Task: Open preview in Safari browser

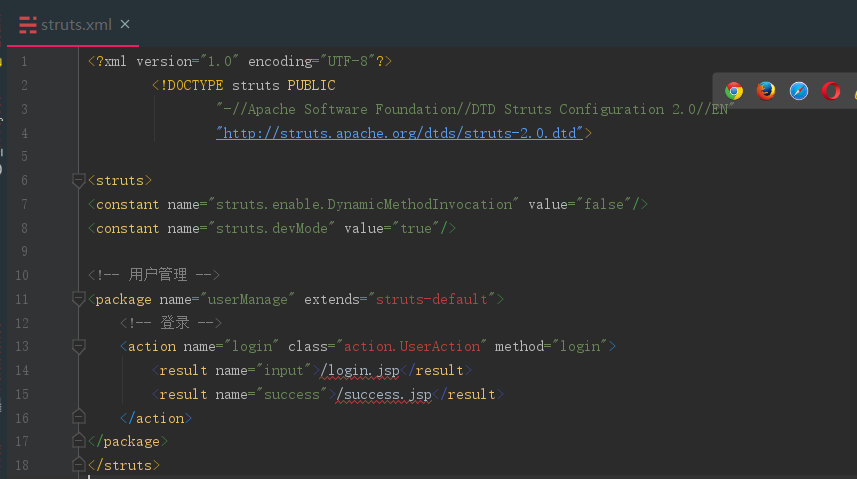Action: pyautogui.click(x=799, y=91)
